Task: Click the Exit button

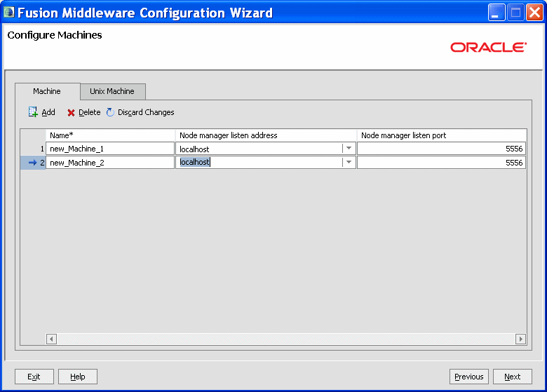Action: pos(34,377)
